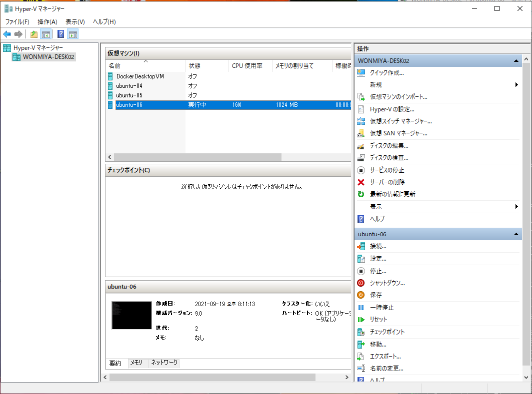This screenshot has width=532, height=394.
Task: Click the ディスクの検査 icon
Action: [x=361, y=158]
